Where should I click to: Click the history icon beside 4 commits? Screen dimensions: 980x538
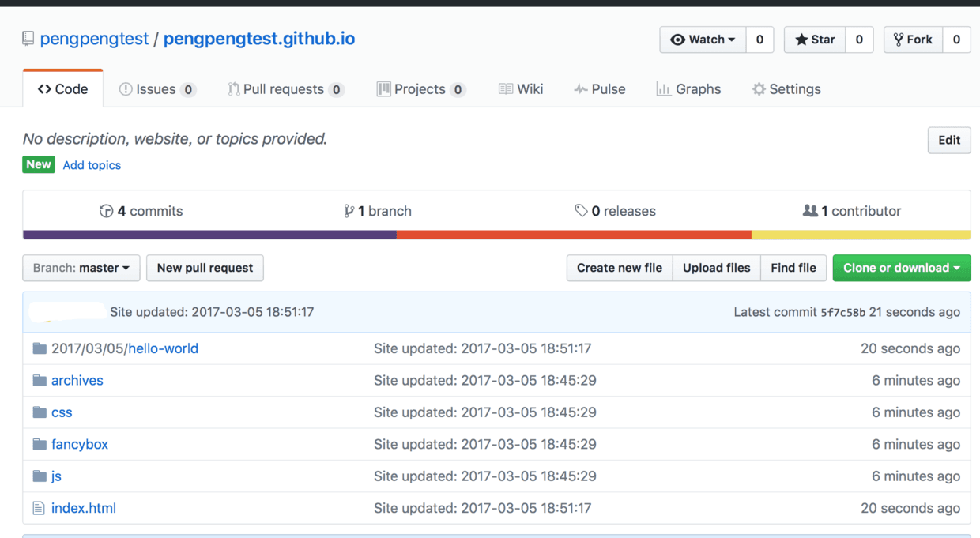106,211
